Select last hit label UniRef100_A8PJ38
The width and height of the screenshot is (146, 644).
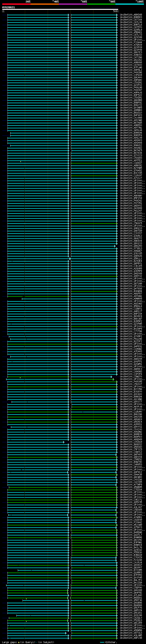point(131,638)
